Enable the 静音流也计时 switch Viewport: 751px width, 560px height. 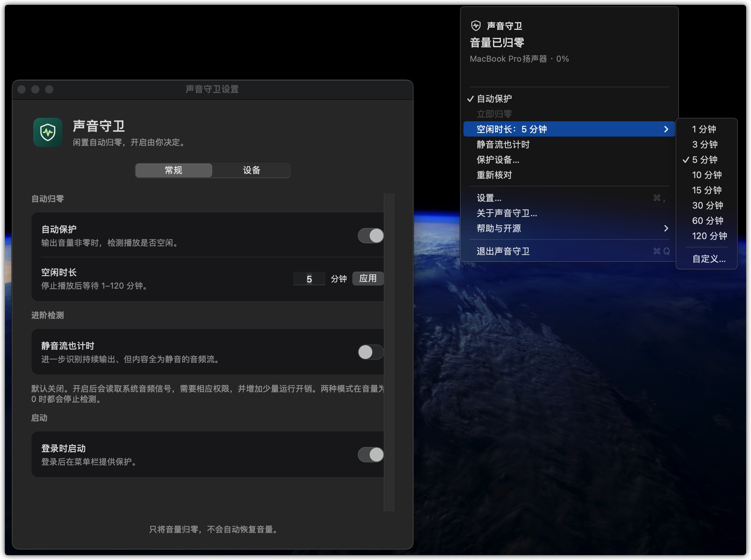click(x=371, y=352)
